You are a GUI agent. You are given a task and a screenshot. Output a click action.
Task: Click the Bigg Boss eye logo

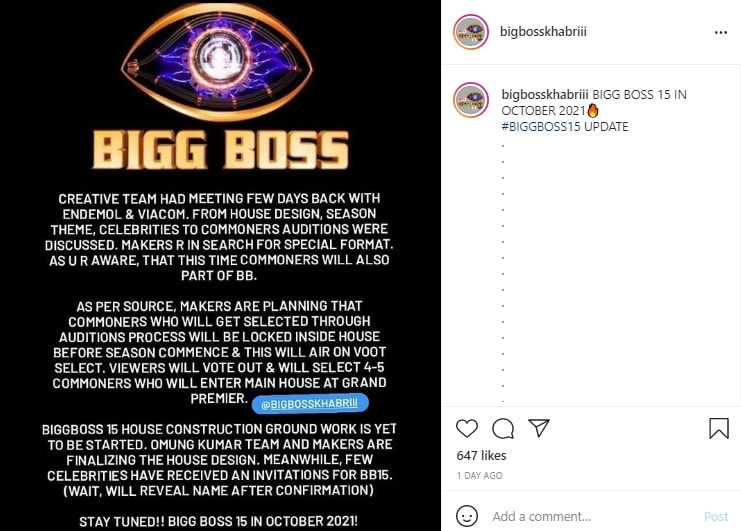[217, 62]
